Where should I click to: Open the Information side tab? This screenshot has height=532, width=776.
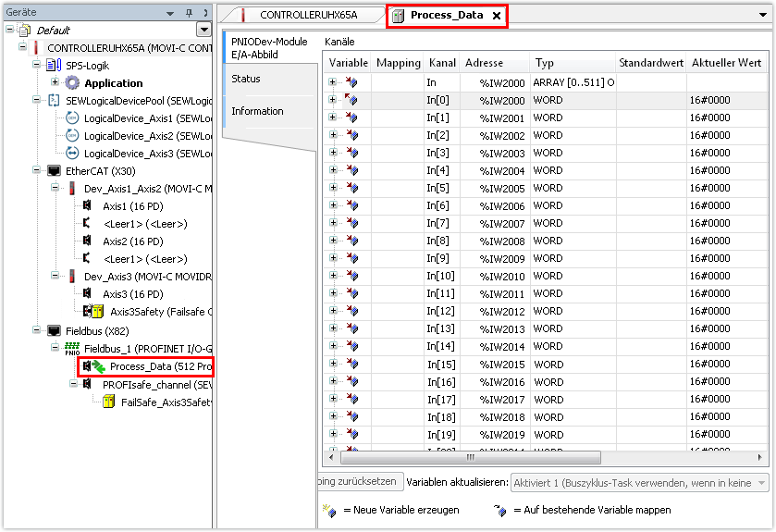257,111
